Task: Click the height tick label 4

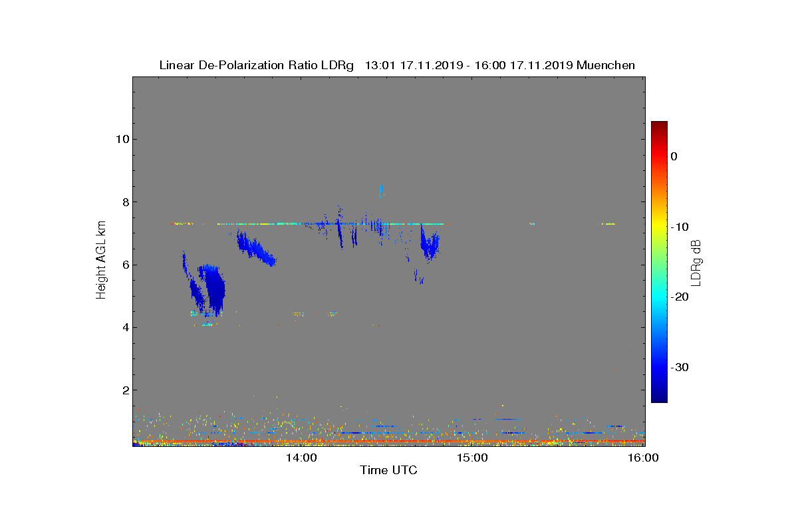Action: [x=124, y=327]
